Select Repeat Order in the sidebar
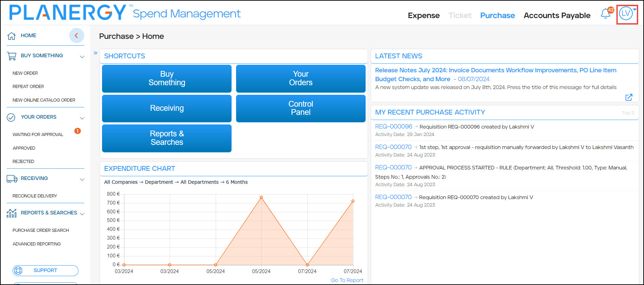Viewport: 644px width, 285px height. pyautogui.click(x=28, y=87)
